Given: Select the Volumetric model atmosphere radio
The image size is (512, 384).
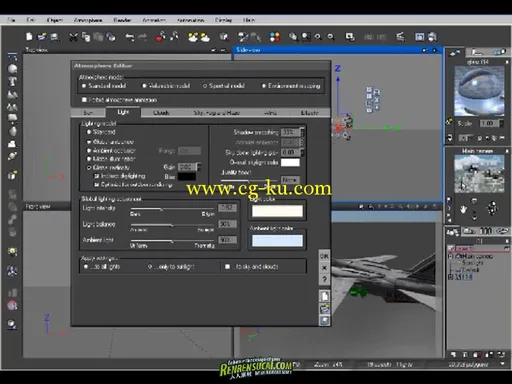Looking at the screenshot, I should click(144, 86).
